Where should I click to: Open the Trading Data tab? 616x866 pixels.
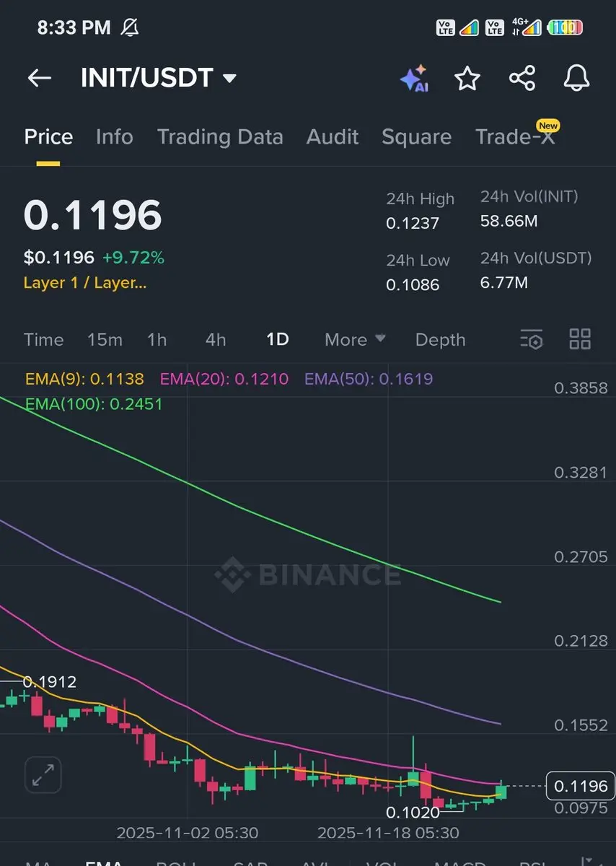220,137
